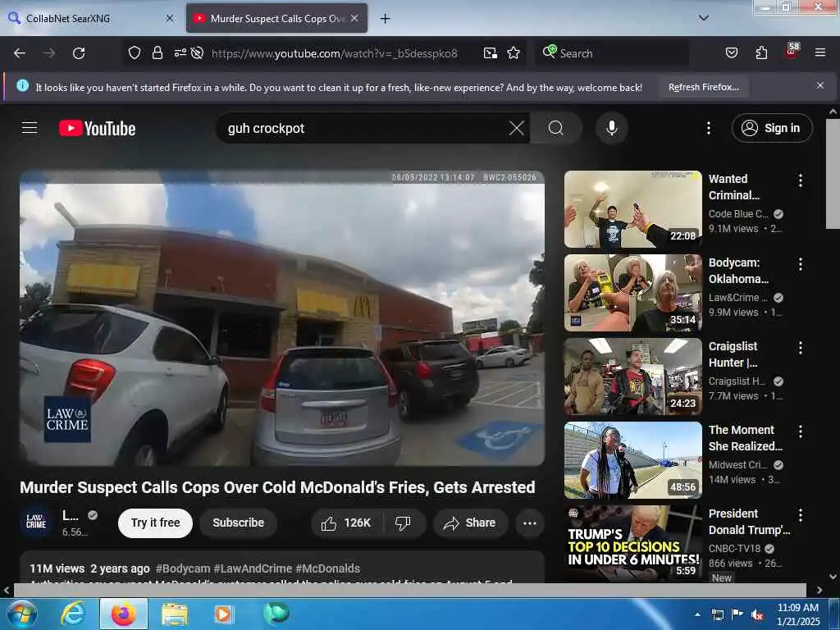840x630 pixels.
Task: Click the Refresh Firefox... button
Action: coord(703,87)
